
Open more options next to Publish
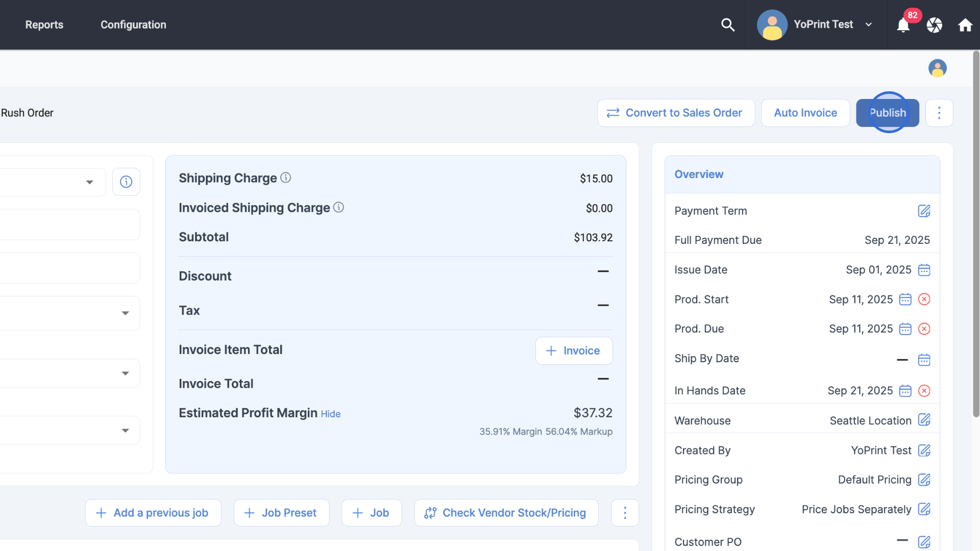click(x=939, y=113)
